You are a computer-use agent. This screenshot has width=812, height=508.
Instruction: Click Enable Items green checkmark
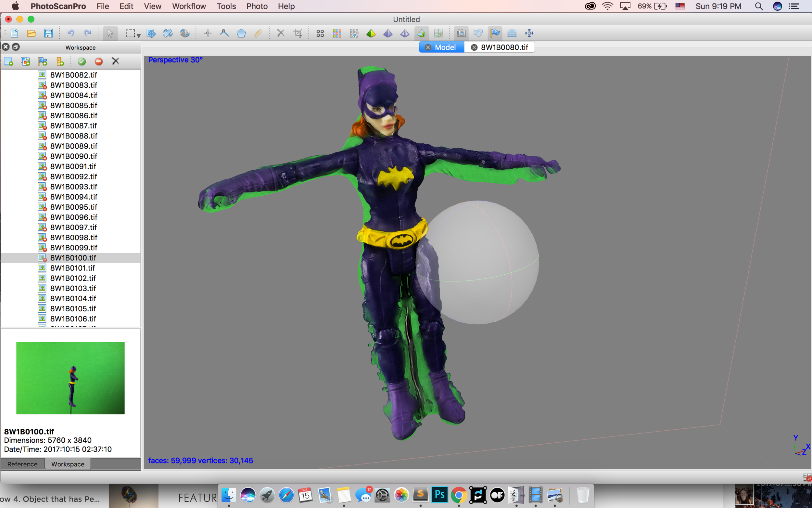[x=82, y=61]
